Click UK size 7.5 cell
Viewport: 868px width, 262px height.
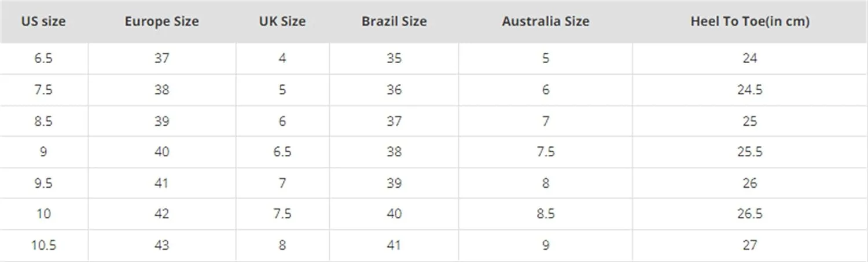click(282, 214)
